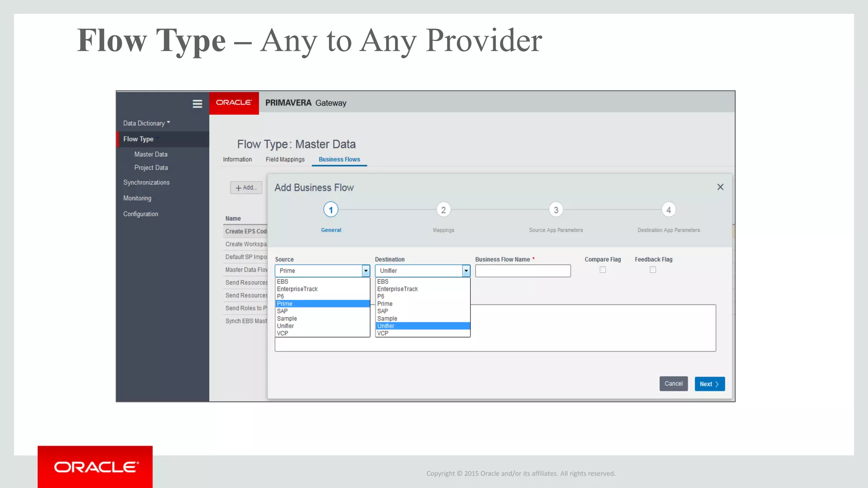Image resolution: width=868 pixels, height=488 pixels.
Task: Go to Synchronizations in sidebar
Action: tap(146, 183)
